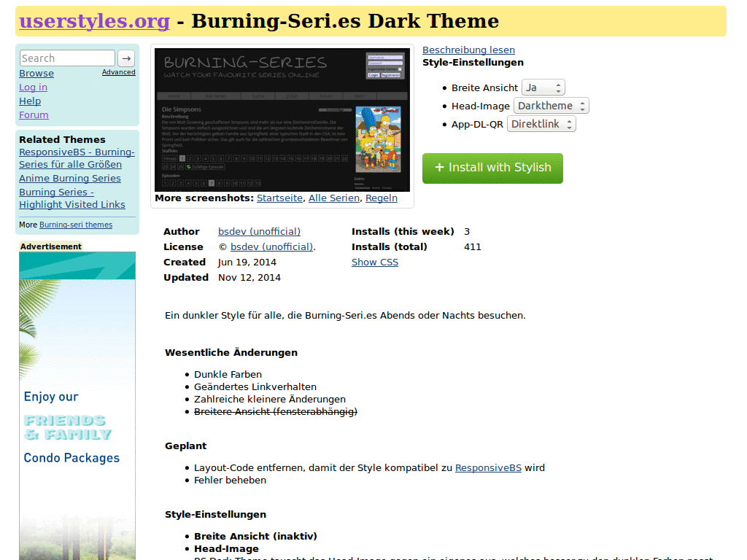This screenshot has width=747, height=560.
Task: Open the Help link
Action: 30,101
